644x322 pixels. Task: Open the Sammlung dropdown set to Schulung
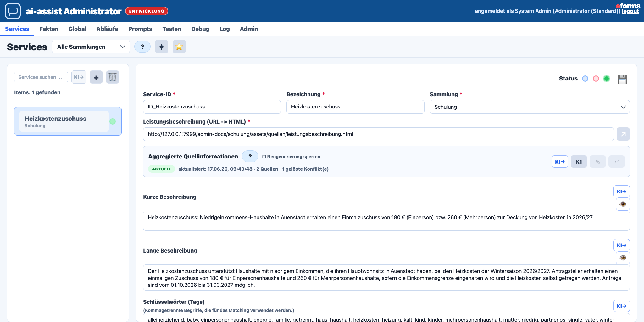click(530, 107)
